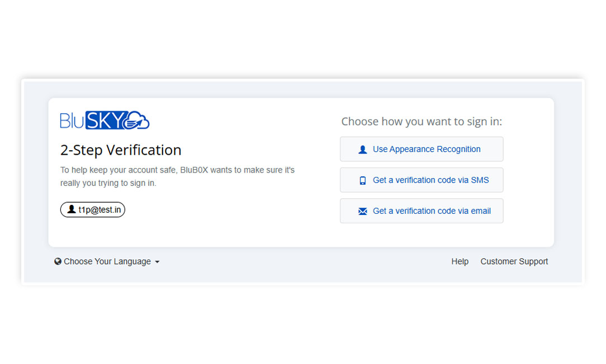Image resolution: width=606 pixels, height=364 pixels.
Task: Click the cloud emblem in the BluSKY logo
Action: 138,120
